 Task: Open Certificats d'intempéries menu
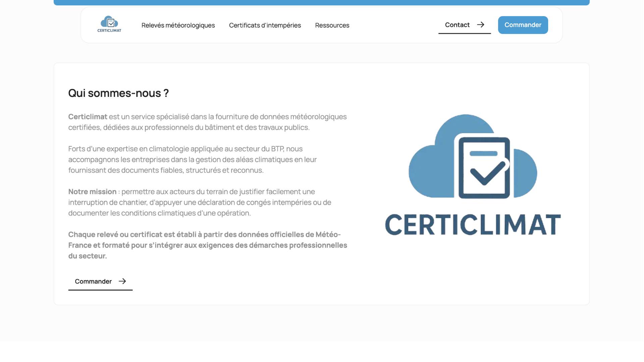[x=265, y=25]
